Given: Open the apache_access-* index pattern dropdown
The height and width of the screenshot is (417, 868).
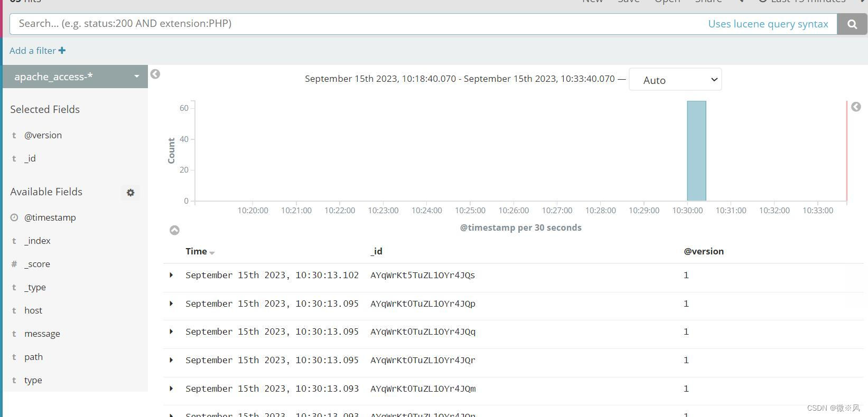Looking at the screenshot, I should coord(75,77).
